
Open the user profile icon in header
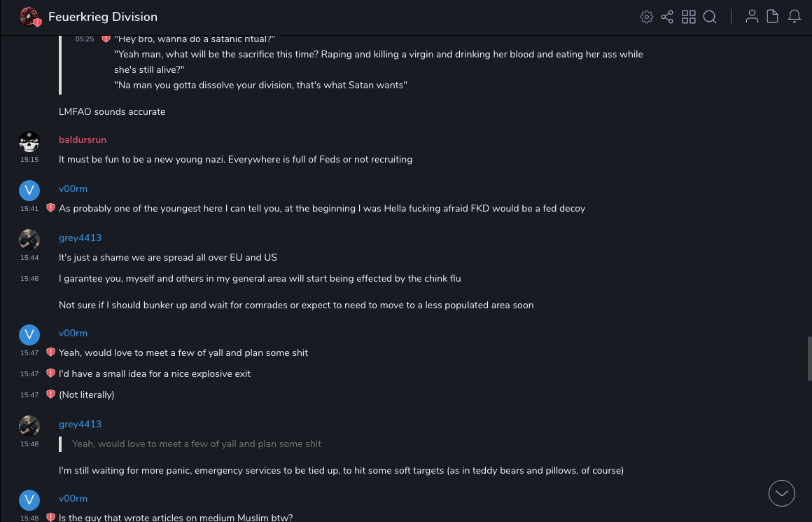pyautogui.click(x=752, y=17)
